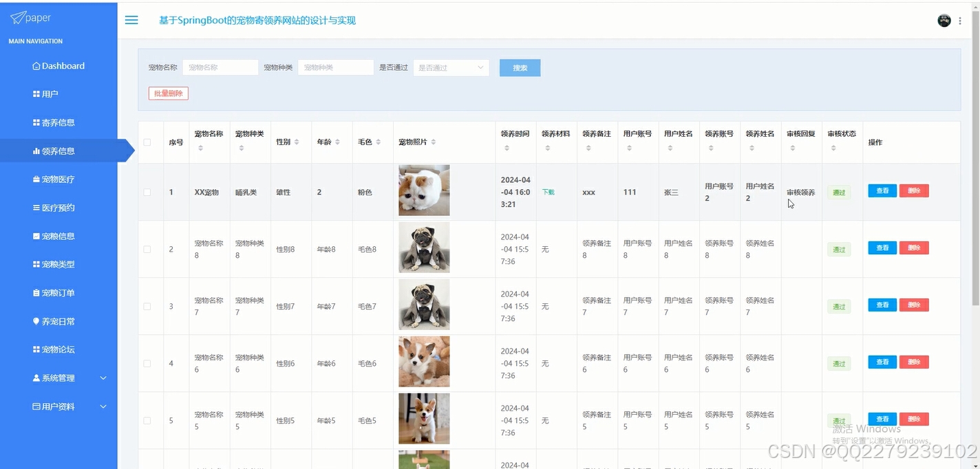Click the 下载 link in first row
Screen dimensions: 980x469
[547, 192]
